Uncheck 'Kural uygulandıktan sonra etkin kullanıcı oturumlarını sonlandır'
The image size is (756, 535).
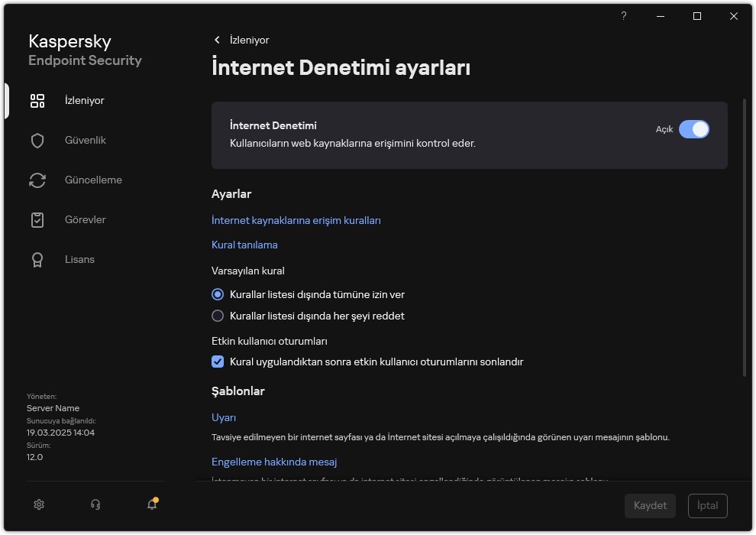click(x=218, y=362)
